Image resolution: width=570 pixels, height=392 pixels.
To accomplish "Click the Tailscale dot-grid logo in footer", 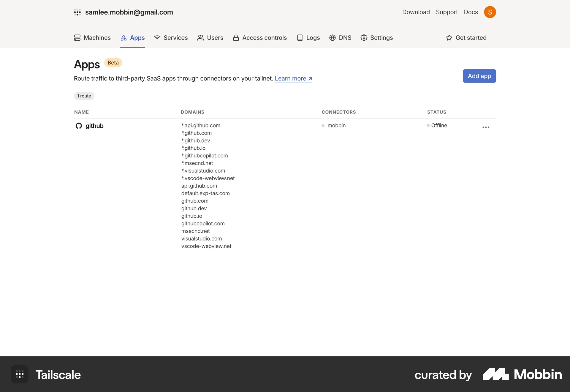I will (x=19, y=374).
